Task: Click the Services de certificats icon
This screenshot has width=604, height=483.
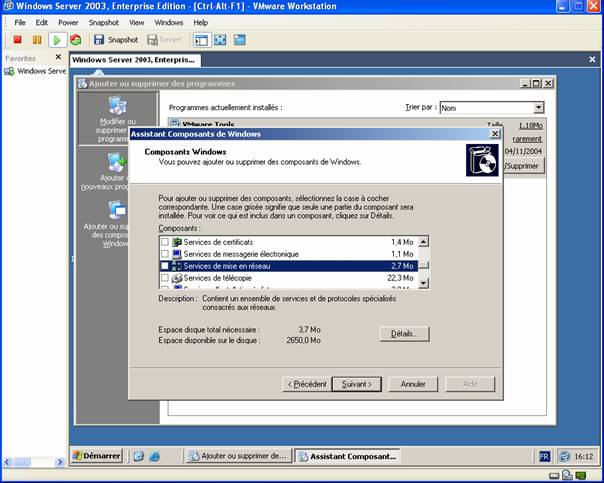Action: (x=177, y=242)
